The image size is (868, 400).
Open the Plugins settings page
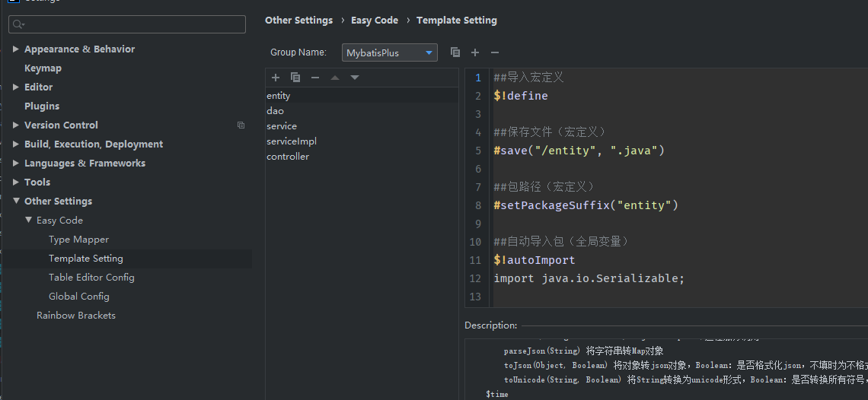42,106
